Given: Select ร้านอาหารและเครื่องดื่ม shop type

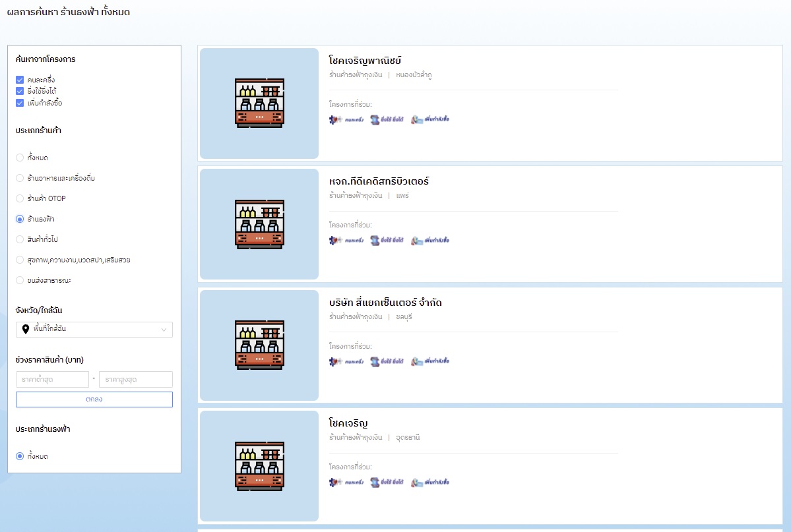Looking at the screenshot, I should (x=20, y=178).
